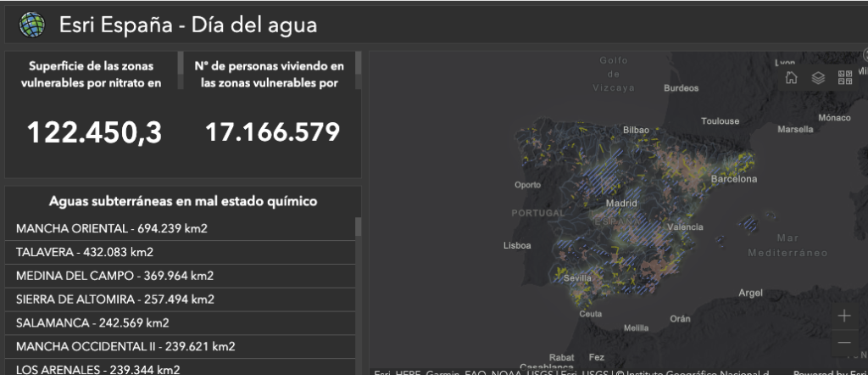
Task: Click Rabat label on the map
Action: pyautogui.click(x=562, y=357)
